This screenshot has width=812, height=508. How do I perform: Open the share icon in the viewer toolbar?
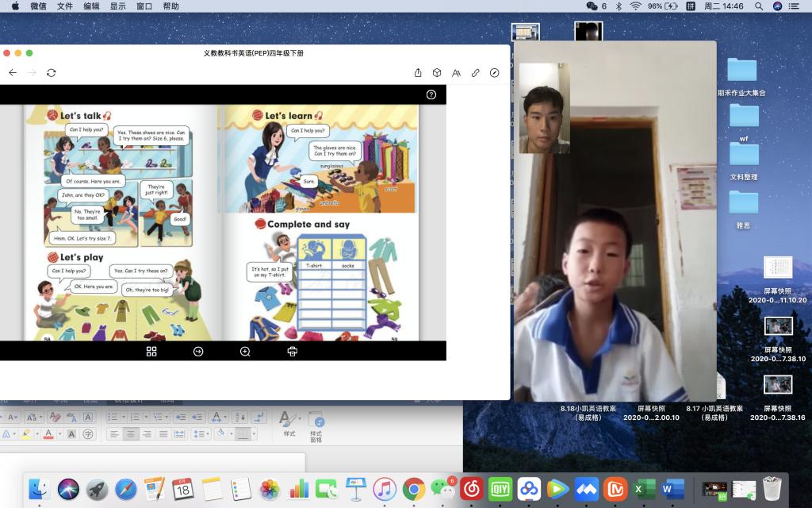click(x=418, y=72)
